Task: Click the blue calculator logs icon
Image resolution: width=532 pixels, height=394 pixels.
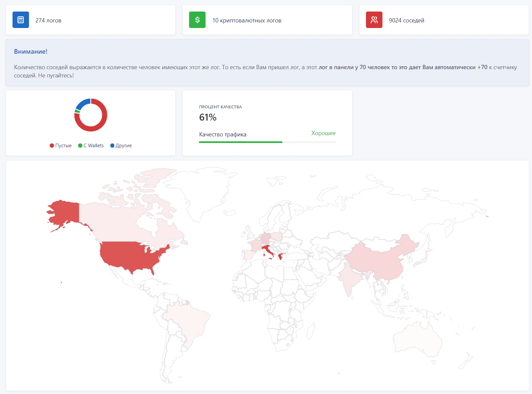Action: (x=21, y=20)
